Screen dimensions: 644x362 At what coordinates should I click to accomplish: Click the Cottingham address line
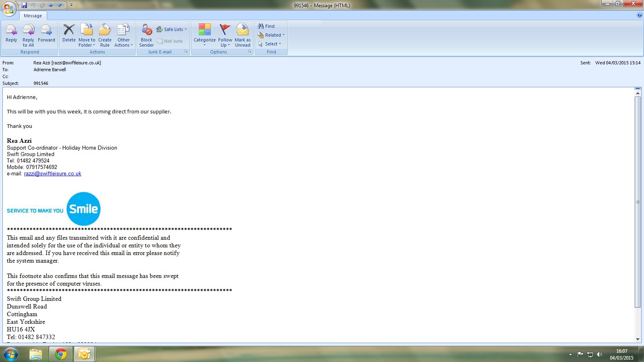22,314
